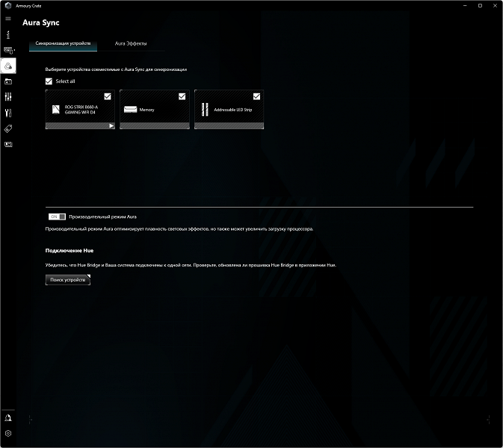Image resolution: width=503 pixels, height=448 pixels.
Task: Open the Devices icon in the sidebar
Action: click(9, 50)
